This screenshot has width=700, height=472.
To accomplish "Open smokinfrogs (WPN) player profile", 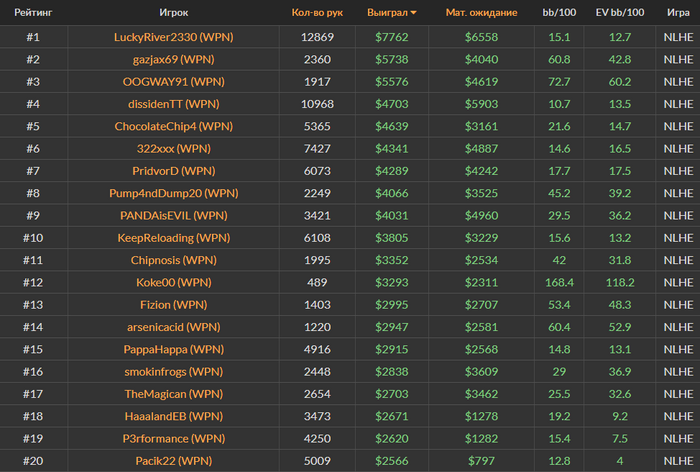I will click(174, 372).
